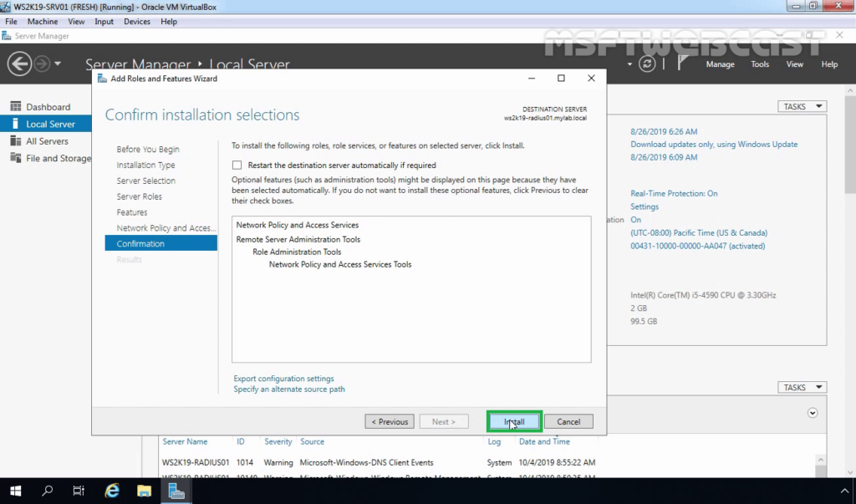The width and height of the screenshot is (856, 504).
Task: Click the product ID activated link
Action: pyautogui.click(x=698, y=246)
